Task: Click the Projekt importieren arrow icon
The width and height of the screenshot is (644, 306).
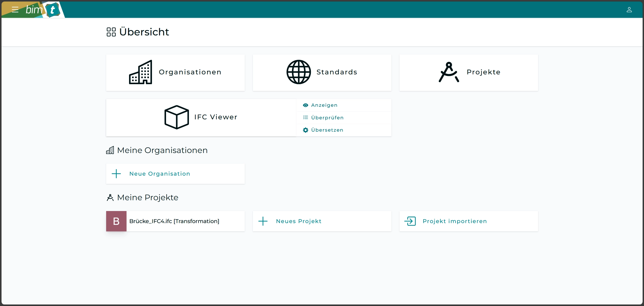Action: (410, 221)
